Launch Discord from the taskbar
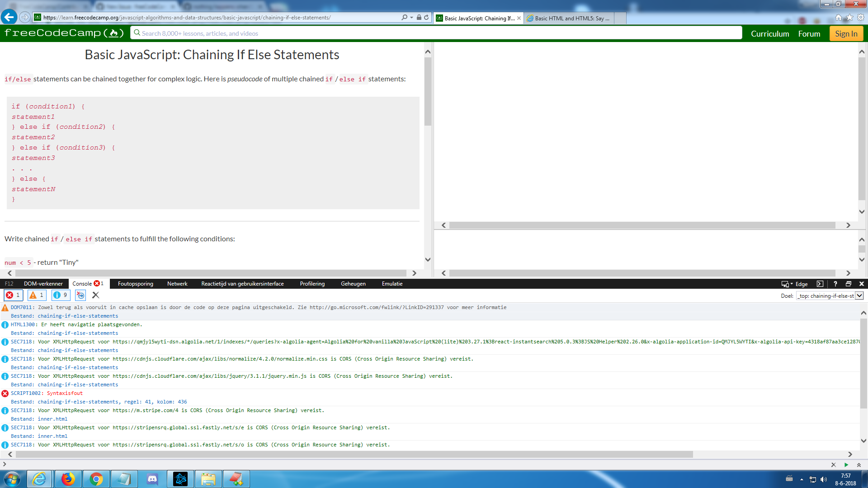The height and width of the screenshot is (488, 868). point(152,479)
